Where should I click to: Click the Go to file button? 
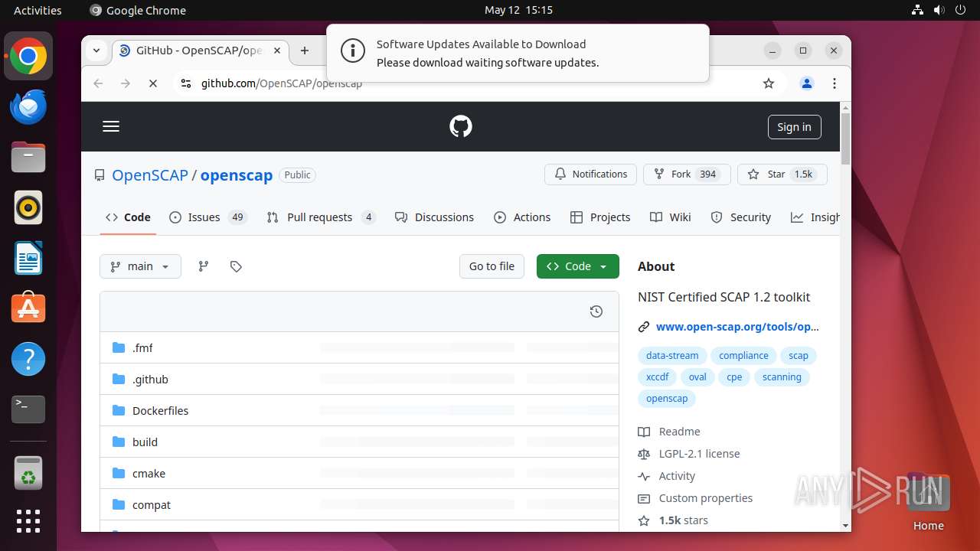coord(492,266)
